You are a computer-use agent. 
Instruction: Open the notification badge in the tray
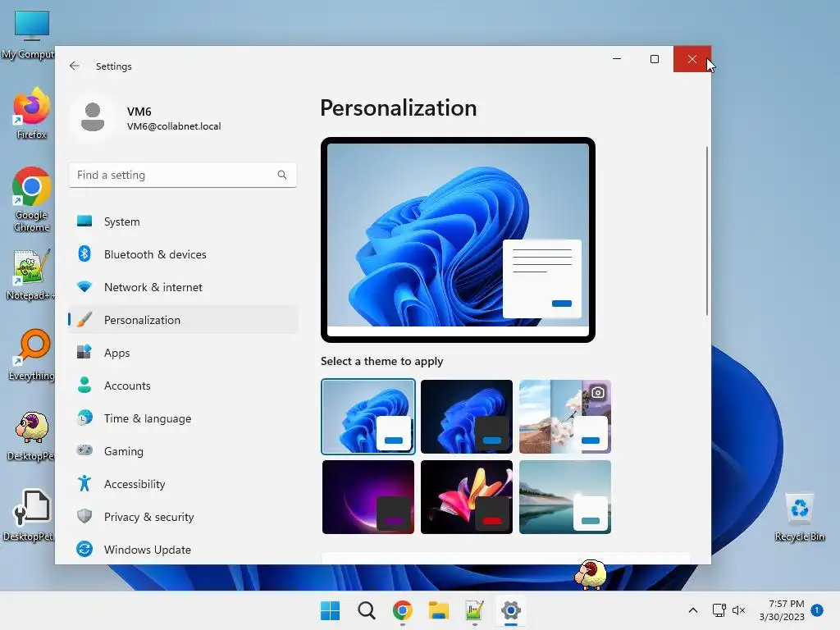[x=817, y=609]
